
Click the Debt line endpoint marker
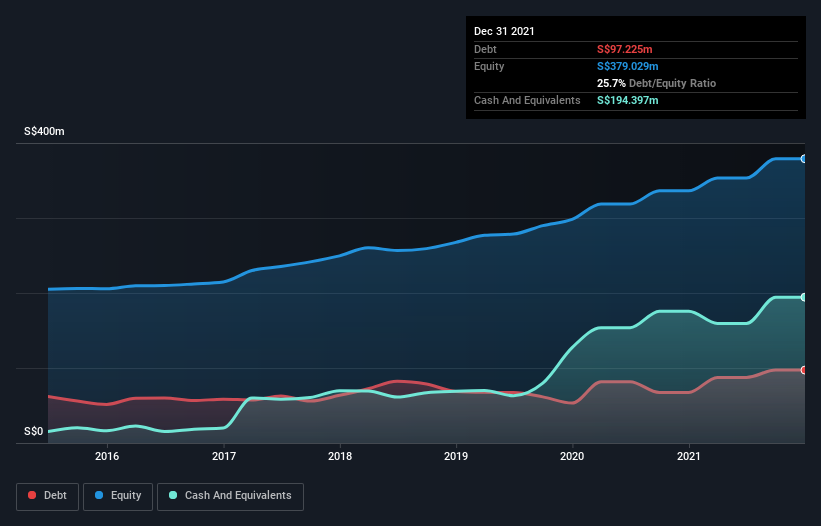tap(804, 370)
